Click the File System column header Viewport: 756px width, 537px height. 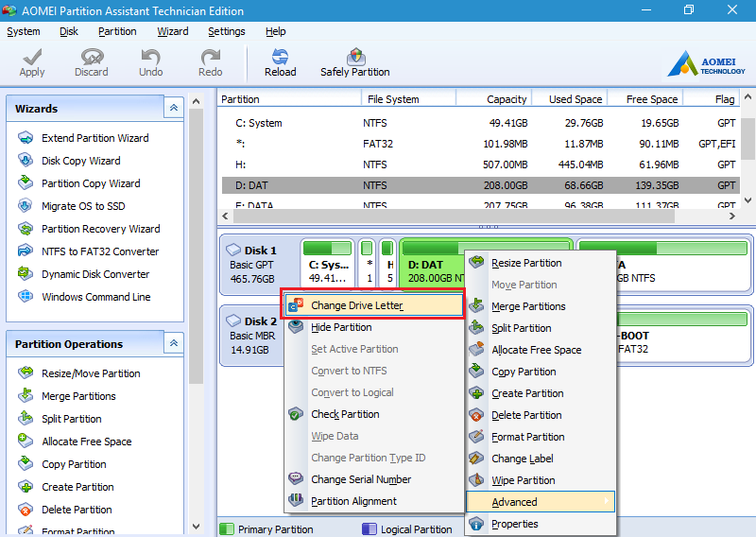click(409, 99)
